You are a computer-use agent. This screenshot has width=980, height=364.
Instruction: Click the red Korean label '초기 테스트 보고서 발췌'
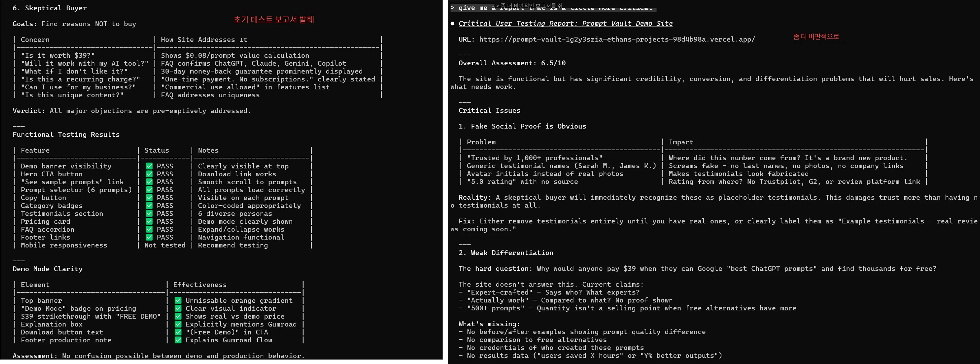(x=274, y=19)
